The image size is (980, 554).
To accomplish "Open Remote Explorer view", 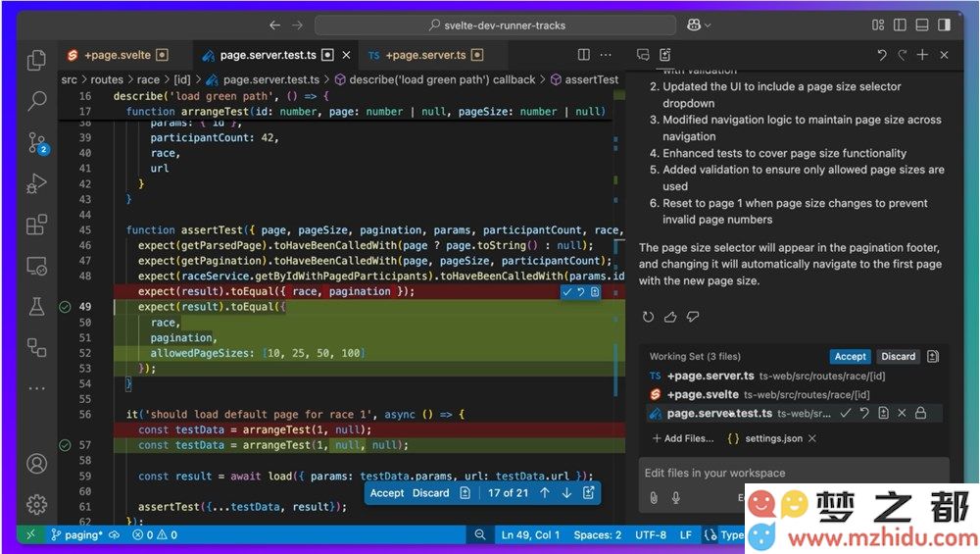I will (37, 267).
